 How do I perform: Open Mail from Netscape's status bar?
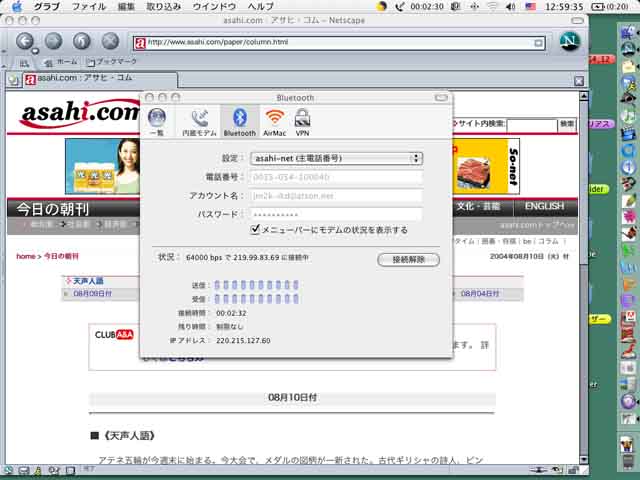click(24, 470)
